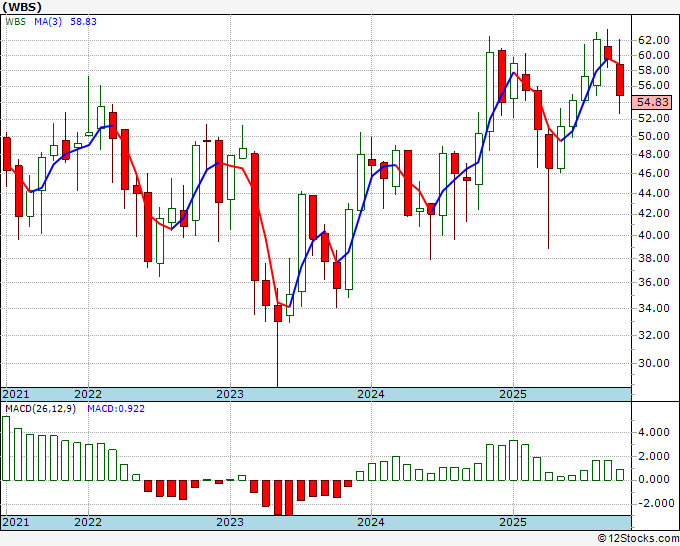Click the 58.00 price axis label
The image size is (680, 546).
pyautogui.click(x=654, y=70)
